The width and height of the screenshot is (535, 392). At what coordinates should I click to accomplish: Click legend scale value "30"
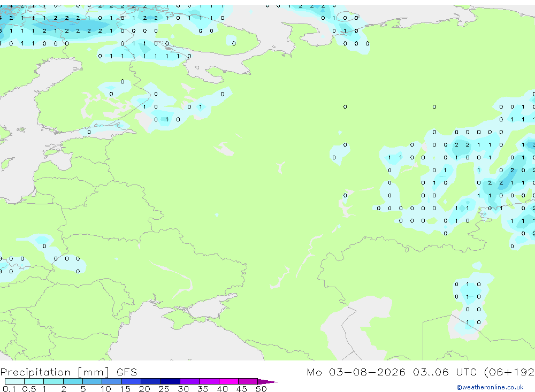(183, 389)
